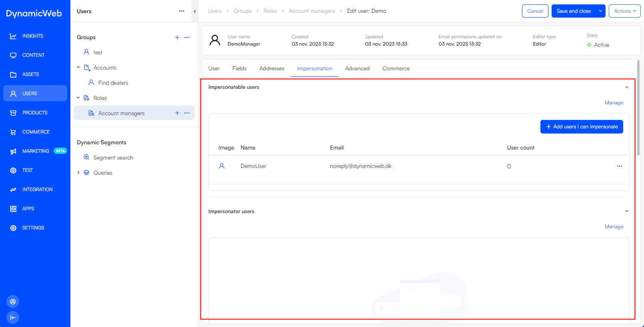
Task: Click Manage link for Impersonator users
Action: (614, 227)
